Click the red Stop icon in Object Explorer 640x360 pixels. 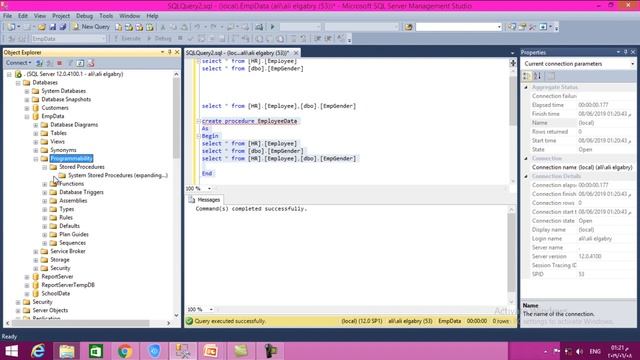click(60, 63)
